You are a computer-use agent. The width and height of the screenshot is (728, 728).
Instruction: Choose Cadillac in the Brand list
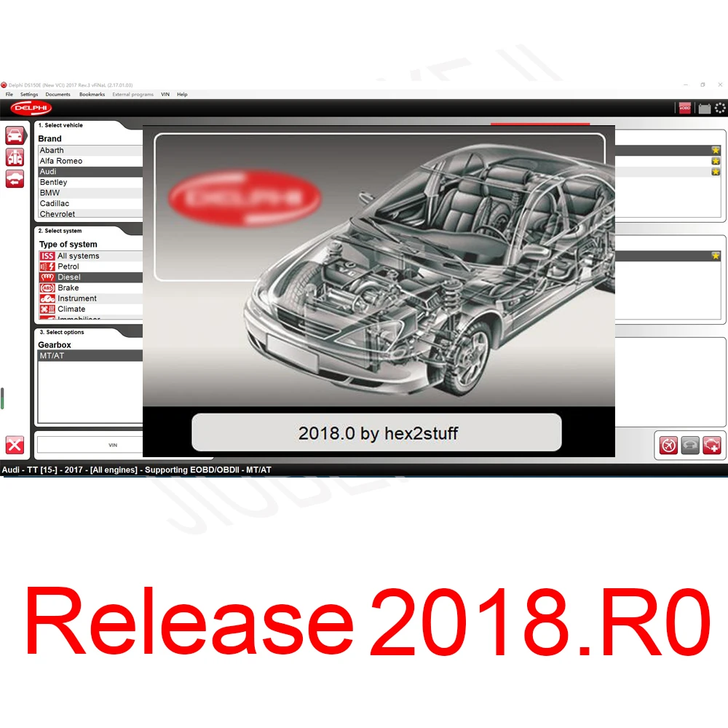(90, 204)
